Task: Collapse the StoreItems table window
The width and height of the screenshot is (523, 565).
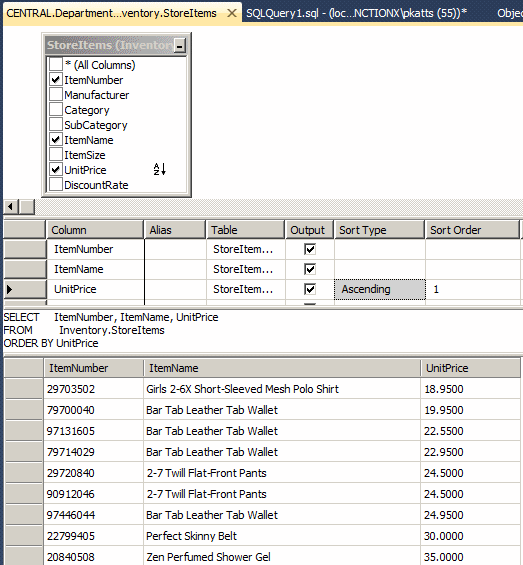Action: coord(179,46)
